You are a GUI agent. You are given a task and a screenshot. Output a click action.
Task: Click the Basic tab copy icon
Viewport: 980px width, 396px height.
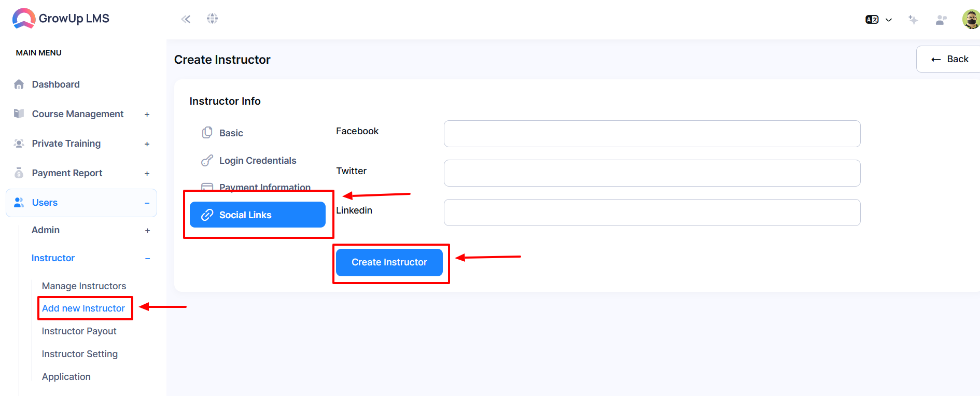[207, 133]
